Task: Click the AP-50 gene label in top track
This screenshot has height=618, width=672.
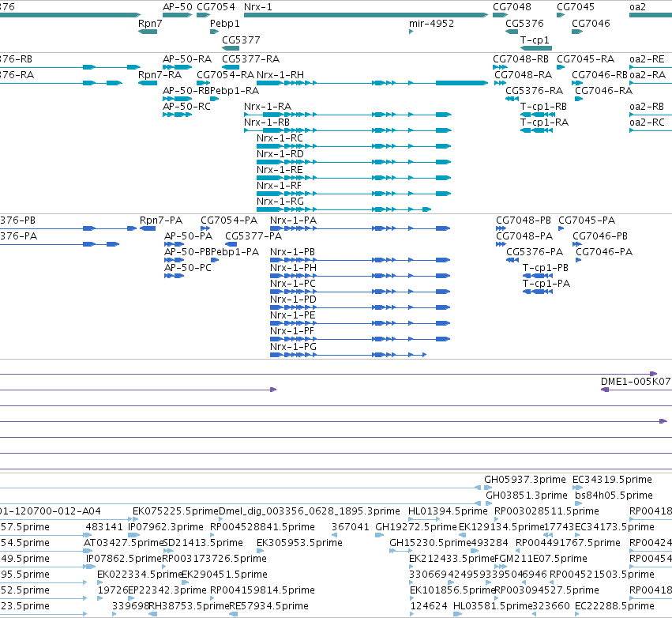Action: point(178,7)
